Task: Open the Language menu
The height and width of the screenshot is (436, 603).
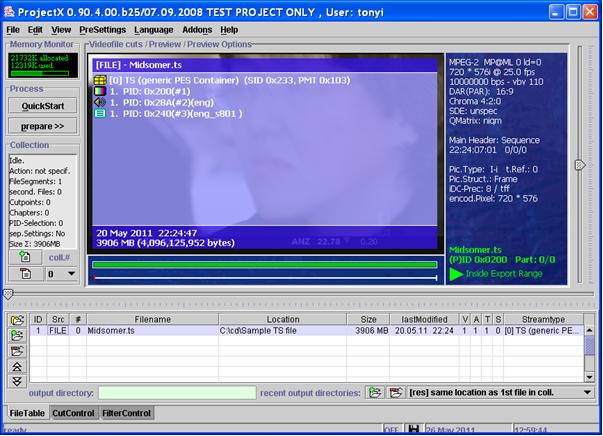Action: pyautogui.click(x=154, y=30)
